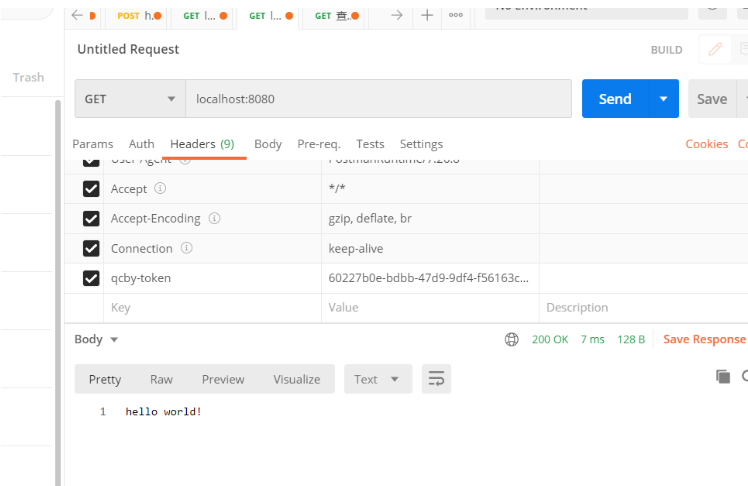Select the Visualize response view
The height and width of the screenshot is (486, 748).
point(297,379)
